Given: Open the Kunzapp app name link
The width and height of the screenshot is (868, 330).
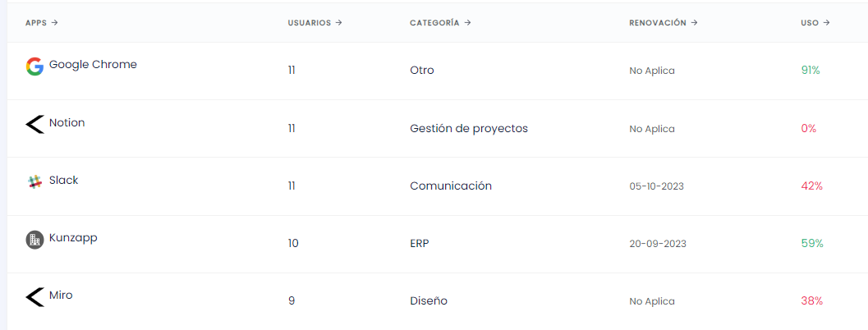Looking at the screenshot, I should 73,238.
